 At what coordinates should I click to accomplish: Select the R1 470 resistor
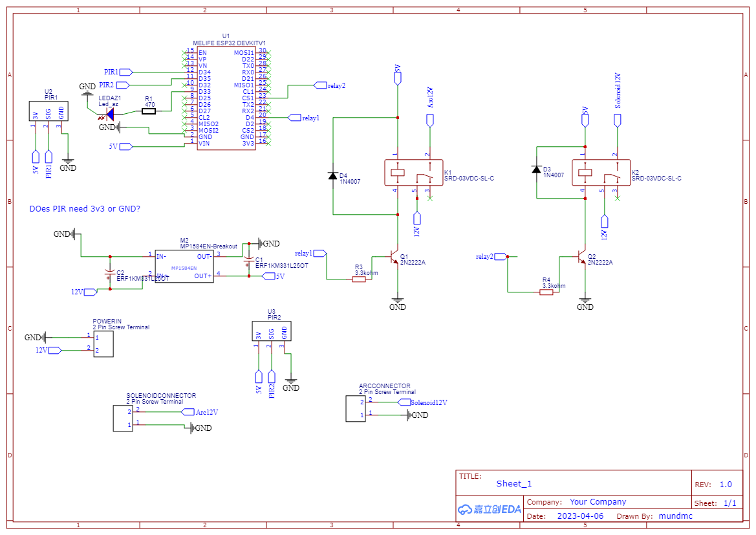pyautogui.click(x=149, y=111)
